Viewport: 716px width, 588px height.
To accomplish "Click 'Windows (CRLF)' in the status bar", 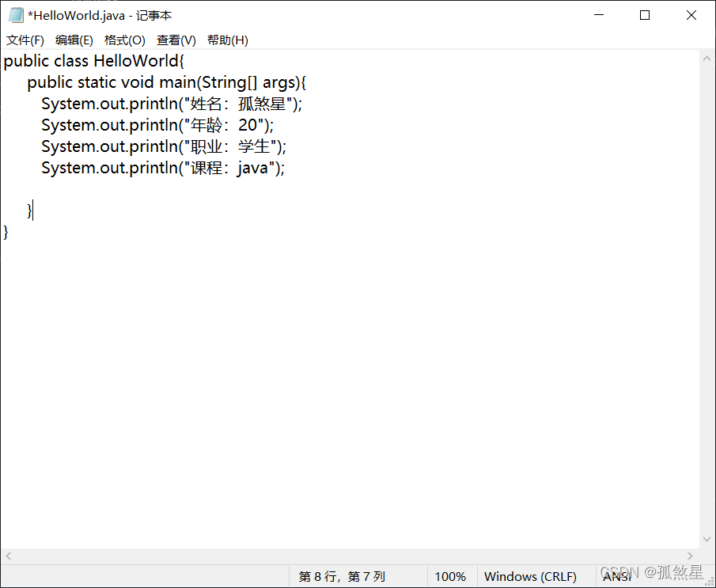I will 530,577.
